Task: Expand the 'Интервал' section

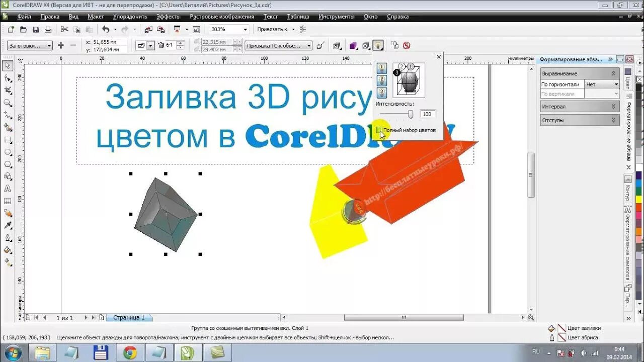Action: coord(613,107)
